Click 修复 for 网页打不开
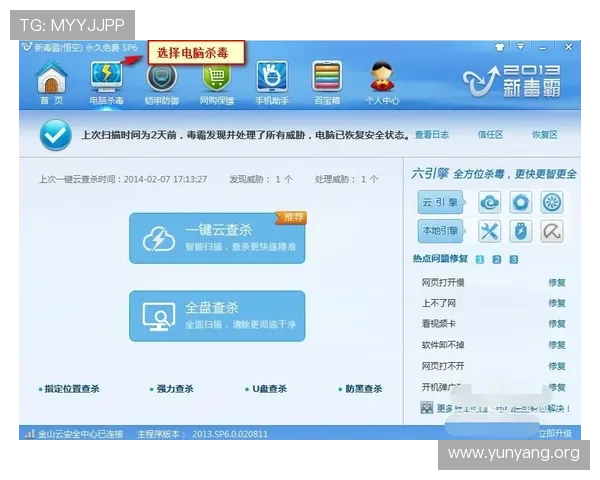 pyautogui.click(x=557, y=366)
